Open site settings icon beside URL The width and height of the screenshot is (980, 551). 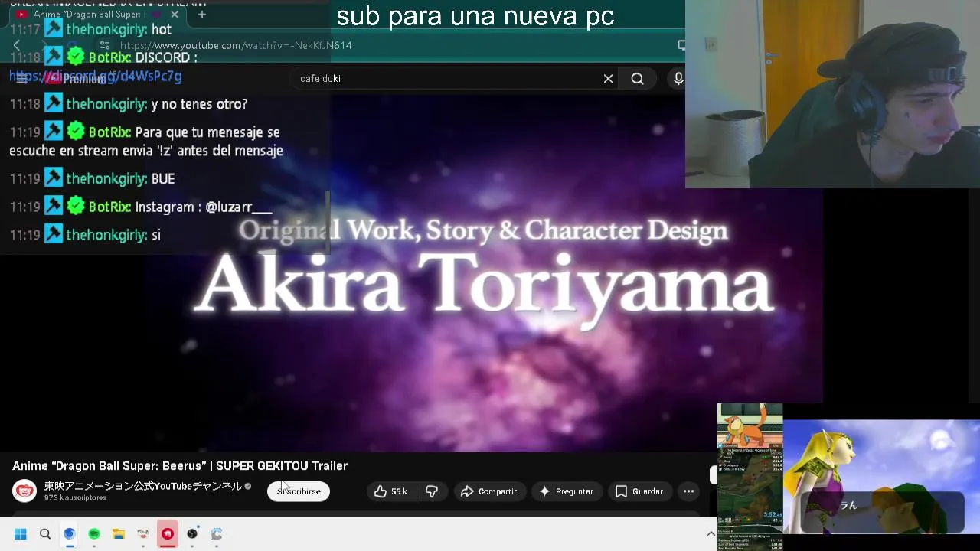coord(105,45)
